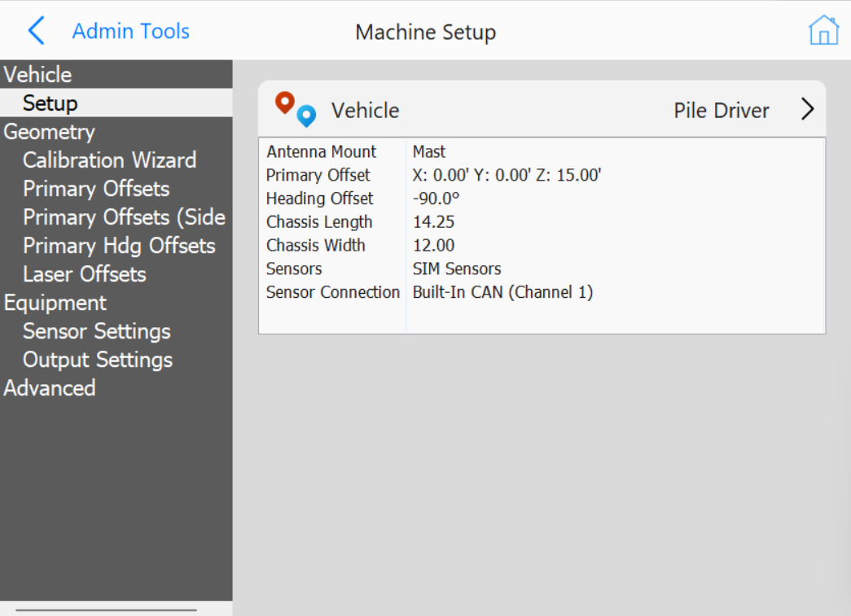This screenshot has height=616, width=851.
Task: Go back using the blue back arrow
Action: click(36, 31)
